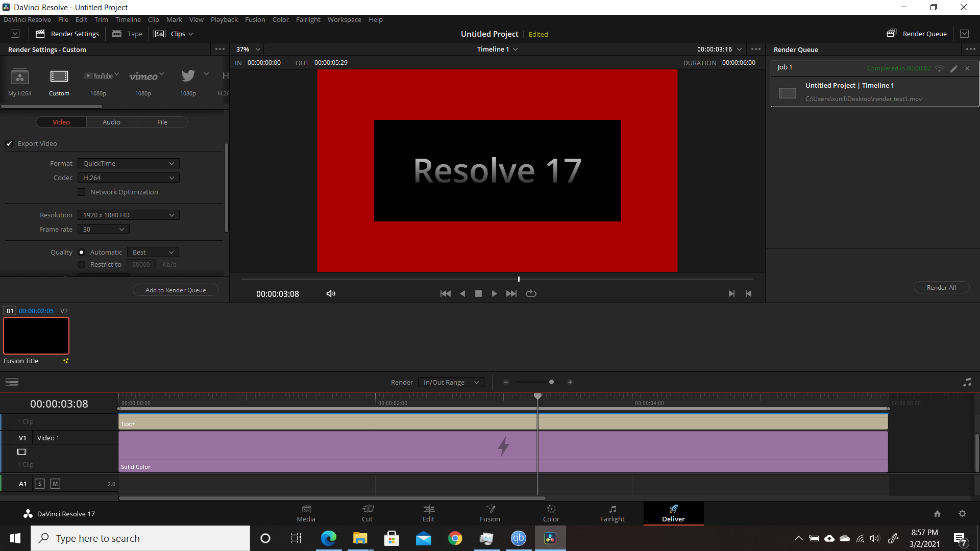Stop playback in the viewer
980x551 pixels.
(478, 293)
